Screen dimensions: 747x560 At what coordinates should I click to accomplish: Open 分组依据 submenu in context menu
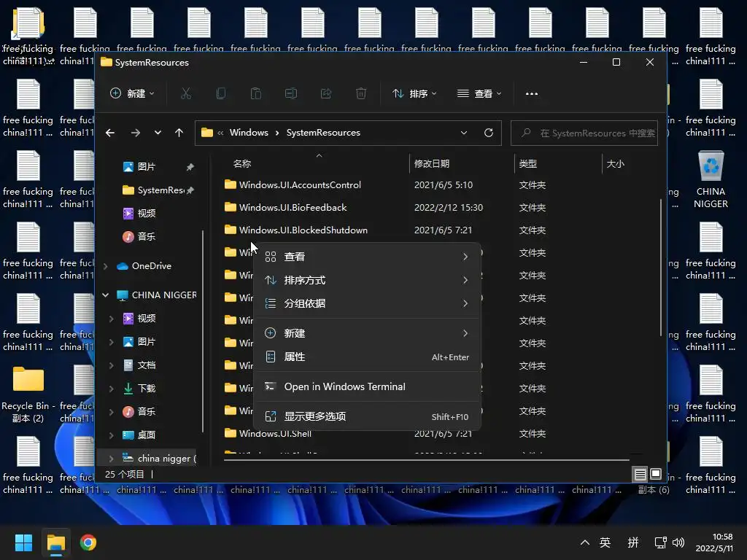[x=367, y=303]
